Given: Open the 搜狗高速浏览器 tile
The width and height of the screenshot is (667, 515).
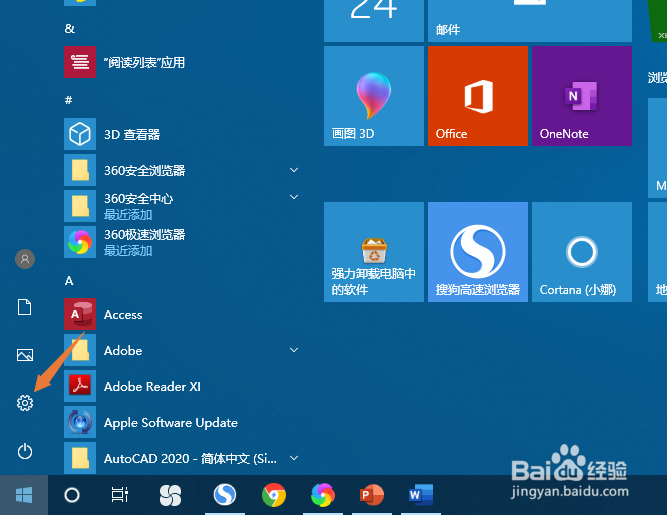Looking at the screenshot, I should click(478, 252).
